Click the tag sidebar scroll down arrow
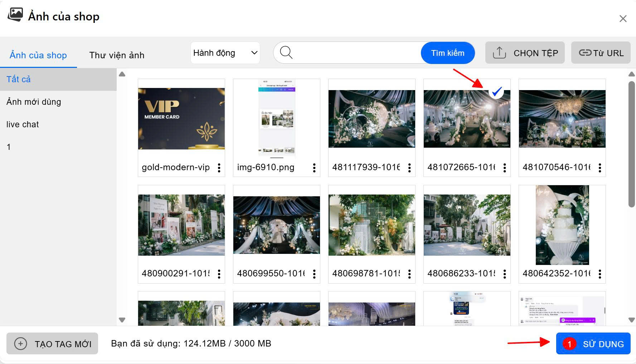 pyautogui.click(x=122, y=320)
